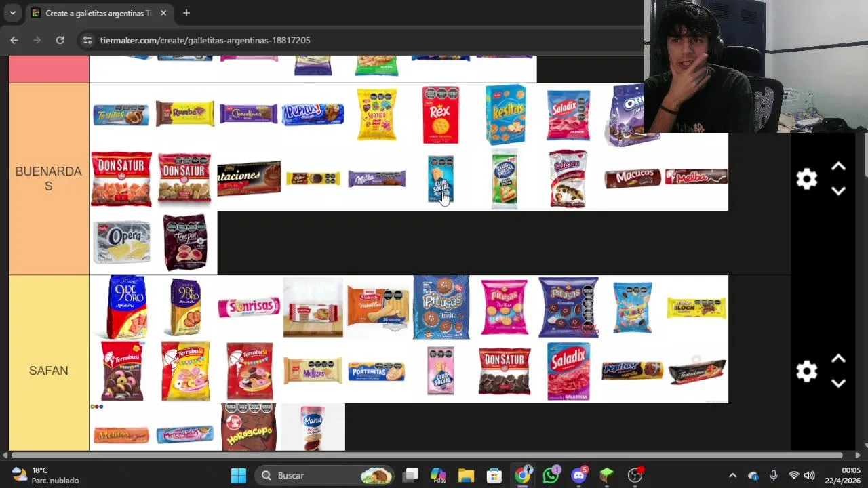Select the Kesitas package image
The image size is (868, 488).
tap(505, 115)
